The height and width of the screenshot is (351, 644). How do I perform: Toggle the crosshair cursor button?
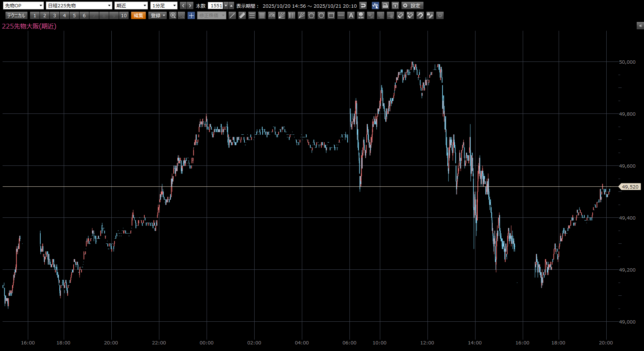tap(191, 15)
